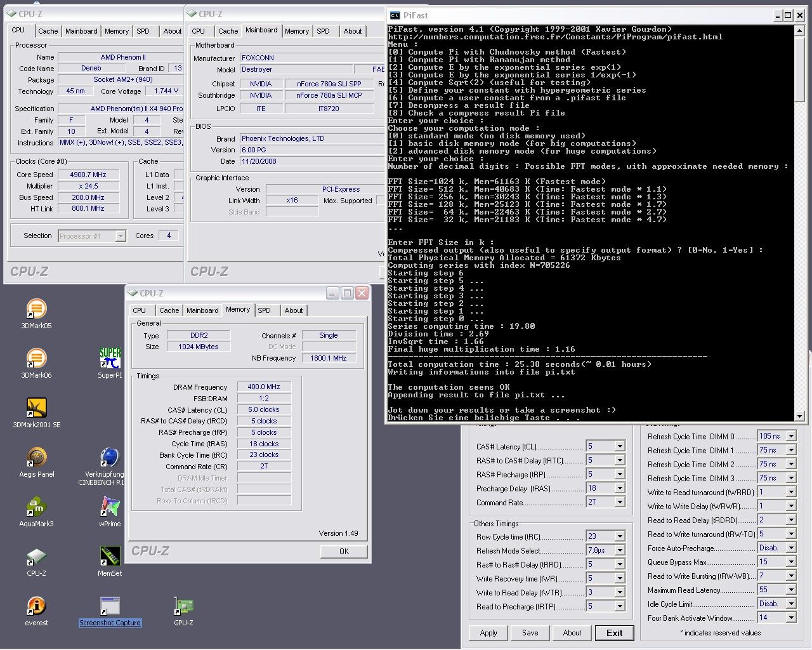The height and width of the screenshot is (650, 812).
Task: Open the Idle Cycle Limit dropdown
Action: pyautogui.click(x=791, y=604)
